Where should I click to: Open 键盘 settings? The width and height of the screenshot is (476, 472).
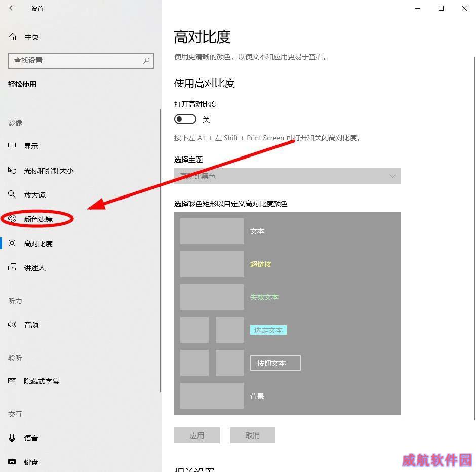click(x=31, y=462)
